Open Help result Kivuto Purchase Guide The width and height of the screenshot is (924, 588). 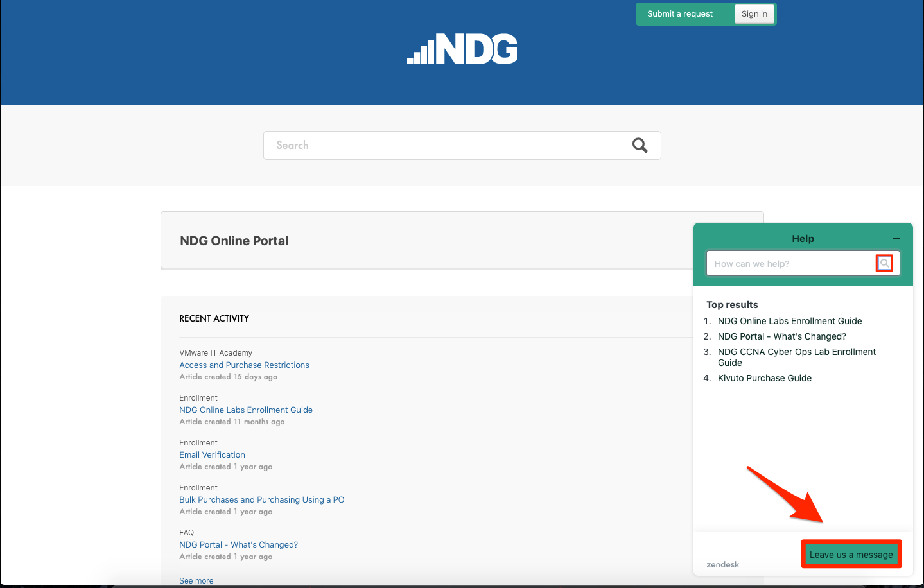(765, 378)
